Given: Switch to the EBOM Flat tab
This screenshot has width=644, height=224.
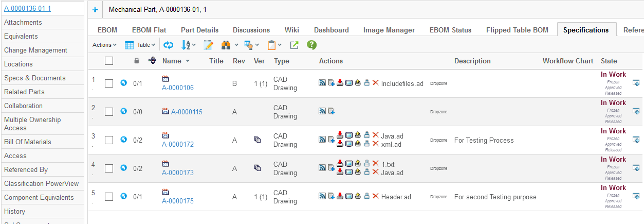Looking at the screenshot, I should click(x=149, y=30).
